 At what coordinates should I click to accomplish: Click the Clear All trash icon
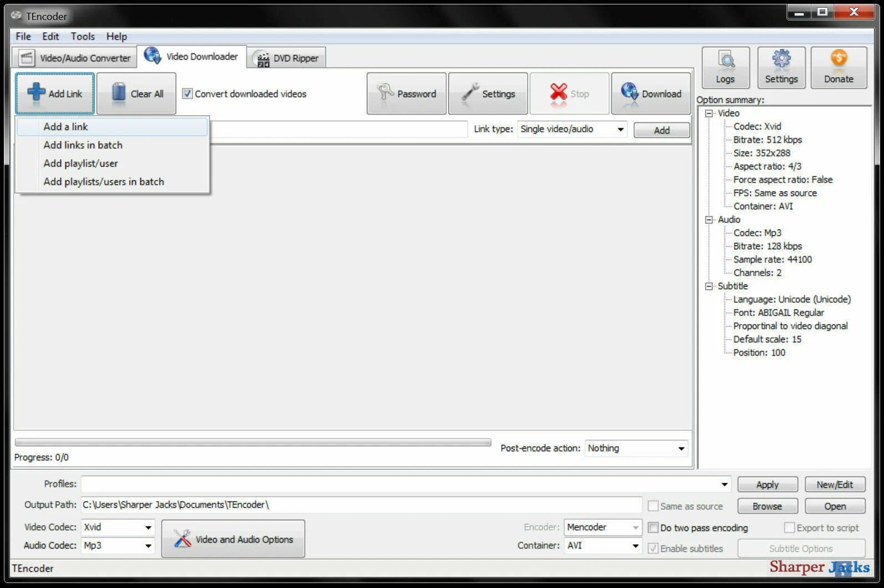[x=119, y=93]
